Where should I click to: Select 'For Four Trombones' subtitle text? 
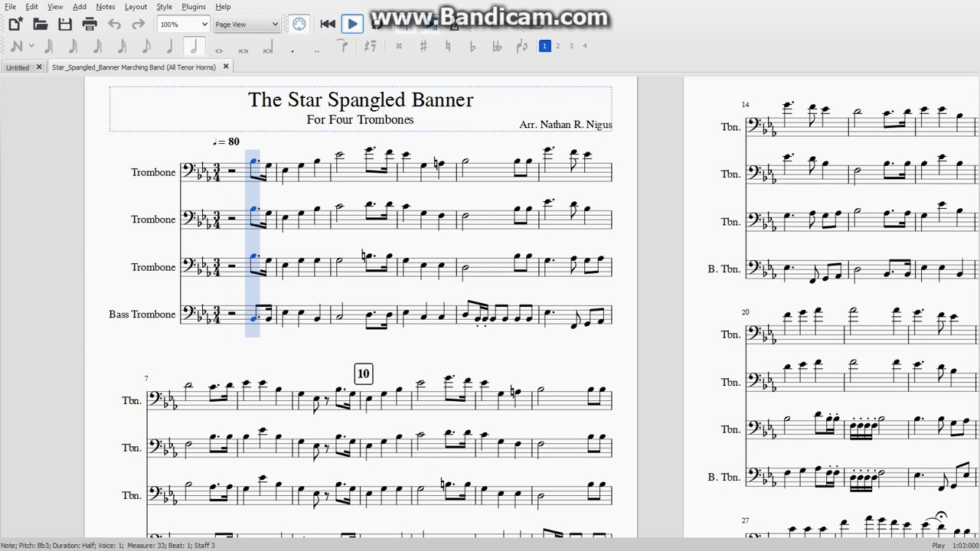(360, 119)
